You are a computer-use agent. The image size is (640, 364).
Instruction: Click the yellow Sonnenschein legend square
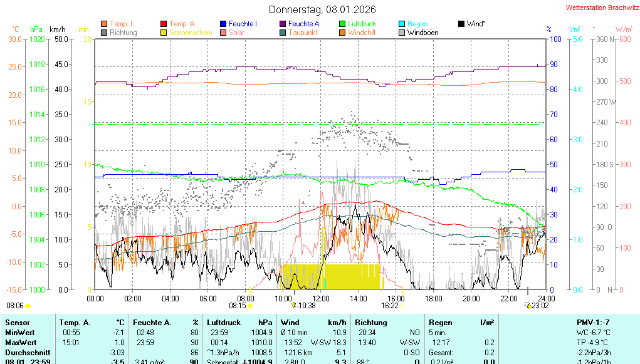point(164,33)
